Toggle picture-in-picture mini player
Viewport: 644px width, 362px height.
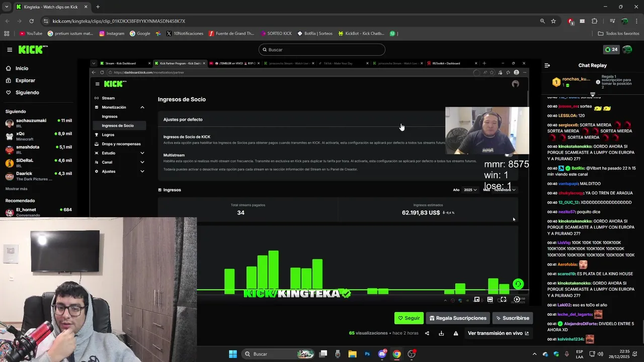477,300
